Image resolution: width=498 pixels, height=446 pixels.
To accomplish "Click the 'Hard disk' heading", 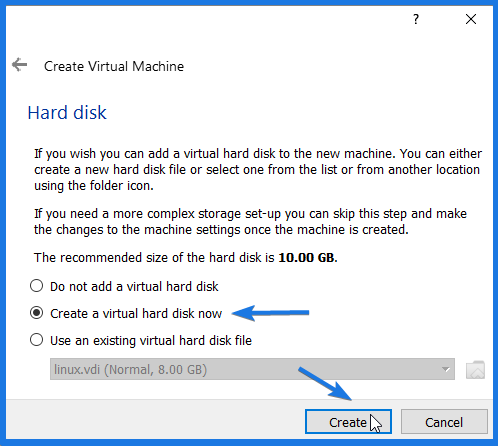I will [67, 113].
